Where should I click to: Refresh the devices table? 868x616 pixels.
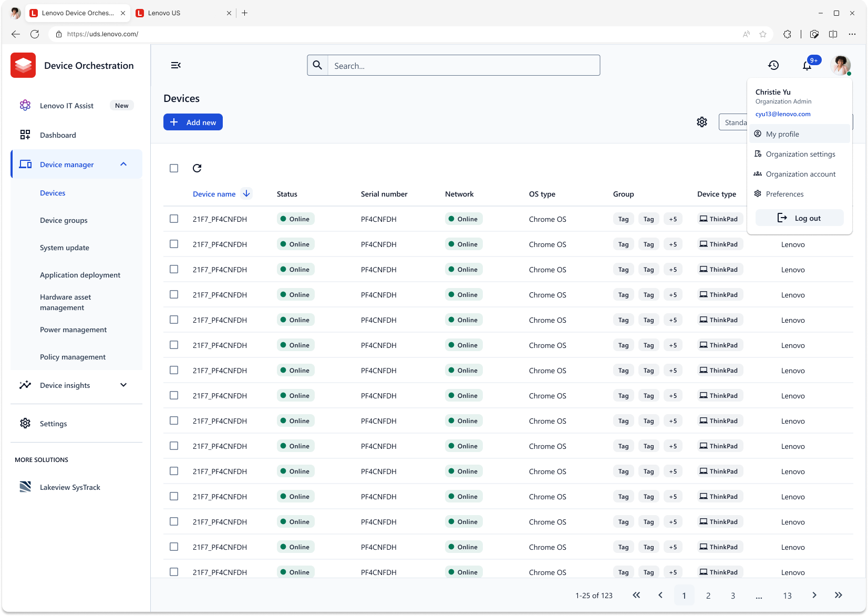click(x=197, y=168)
